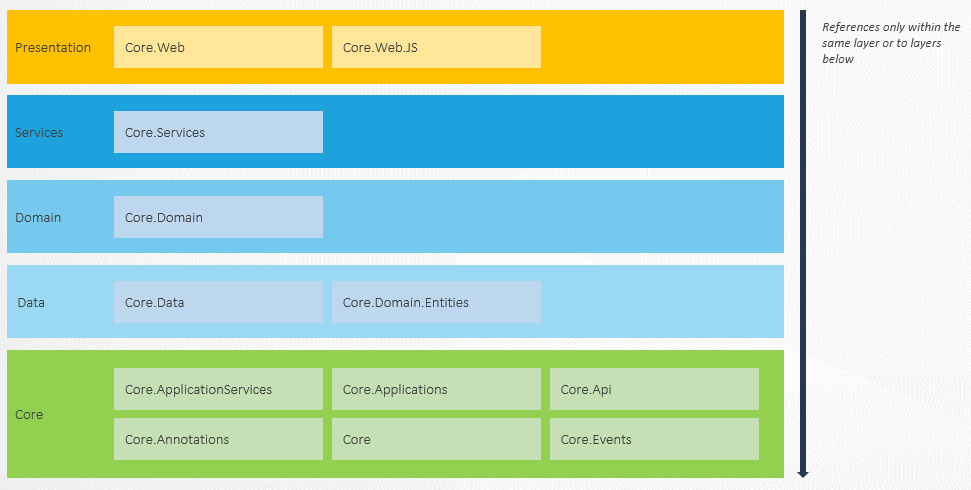Select the Core.Applications box
This screenshot has height=490, width=971.
436,389
